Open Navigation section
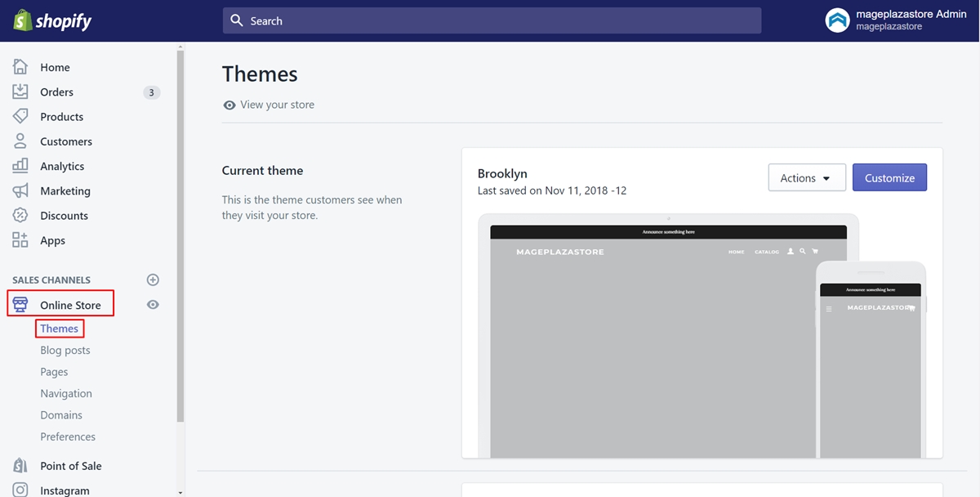 (x=66, y=393)
